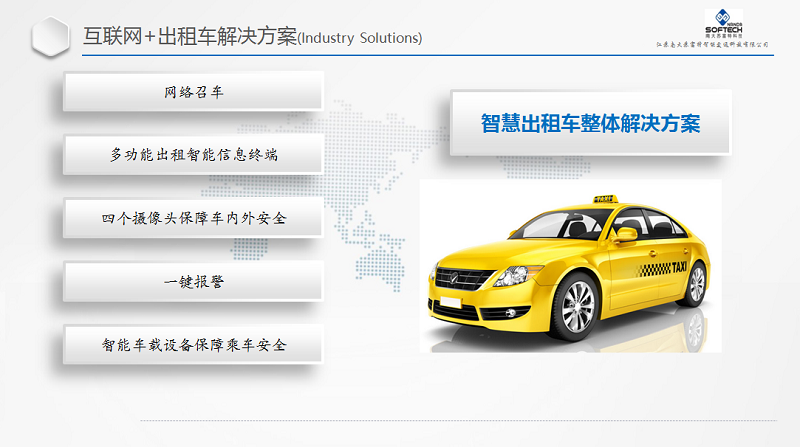This screenshot has width=800, height=447.
Task: Click the slide title 互联网+出租车解决方案
Action: tap(190, 36)
